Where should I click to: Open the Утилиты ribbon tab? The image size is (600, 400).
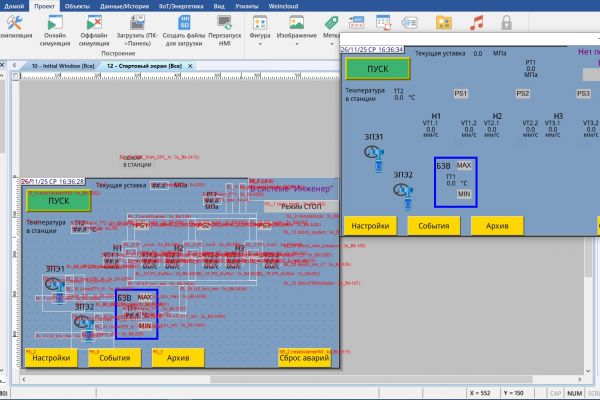tap(246, 6)
